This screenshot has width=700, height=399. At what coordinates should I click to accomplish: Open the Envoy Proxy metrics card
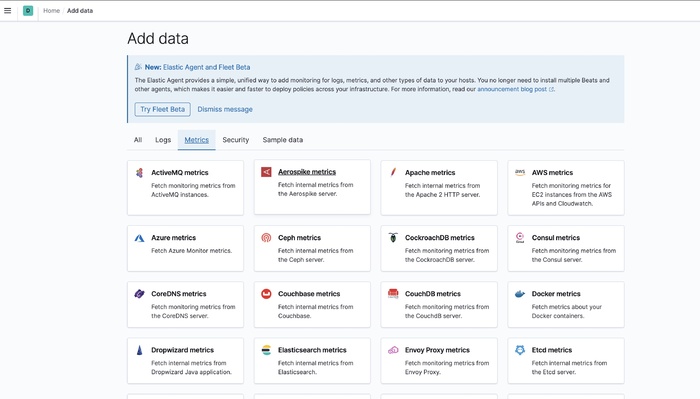pyautogui.click(x=439, y=361)
